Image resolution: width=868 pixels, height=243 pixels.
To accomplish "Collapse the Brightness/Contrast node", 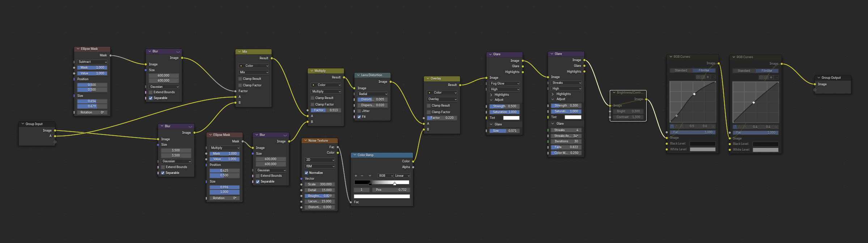I will coord(614,93).
